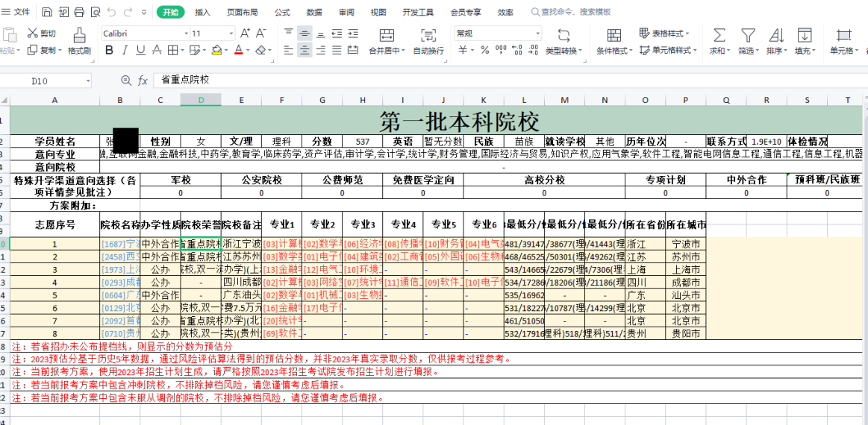Select column header D
Viewport: 868px width, 425px height.
(x=201, y=100)
